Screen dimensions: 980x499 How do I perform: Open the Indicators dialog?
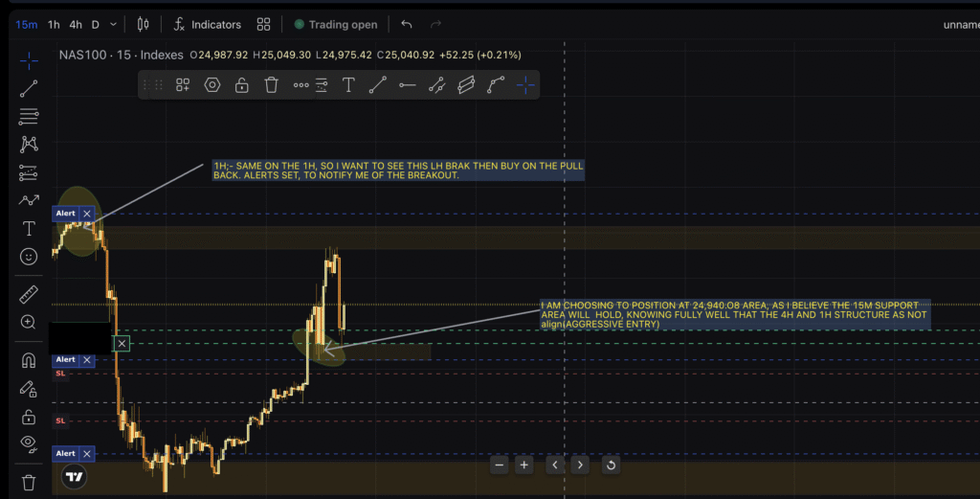pyautogui.click(x=207, y=24)
